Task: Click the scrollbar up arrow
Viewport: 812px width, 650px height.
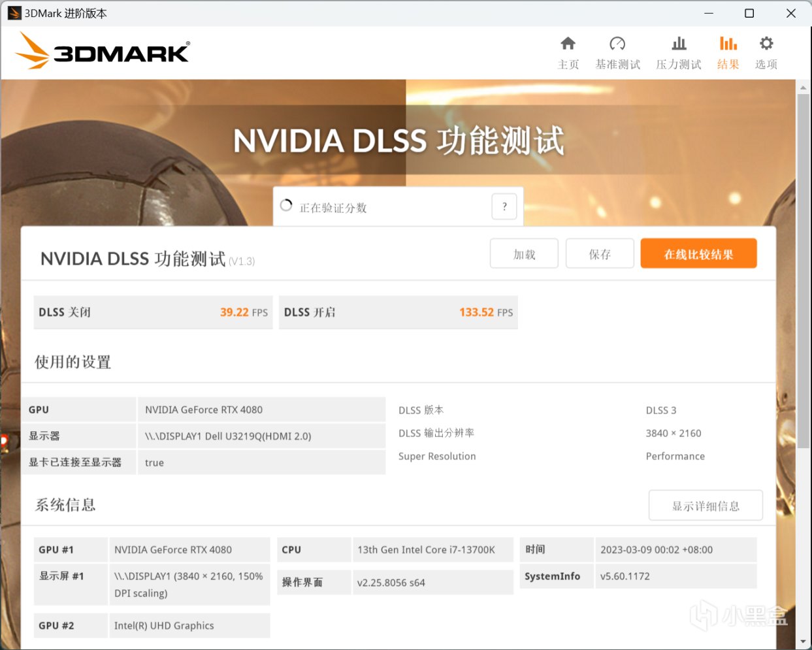Action: 804,86
